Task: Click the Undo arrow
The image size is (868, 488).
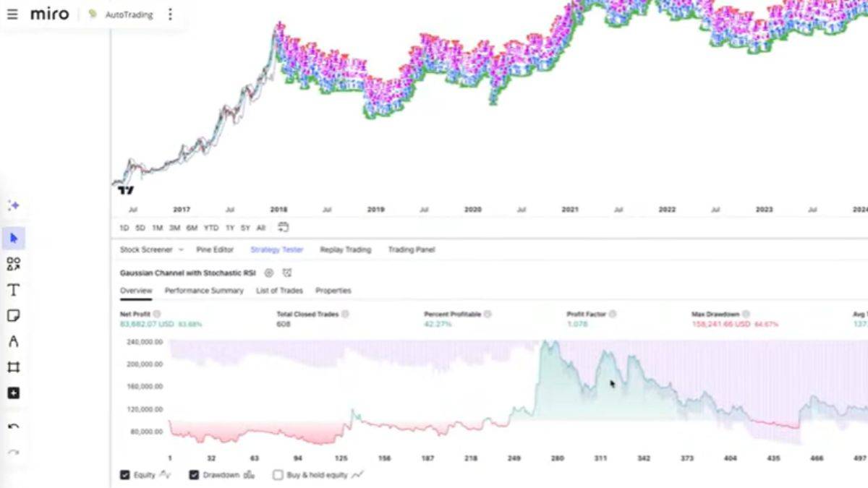Action: pyautogui.click(x=13, y=427)
